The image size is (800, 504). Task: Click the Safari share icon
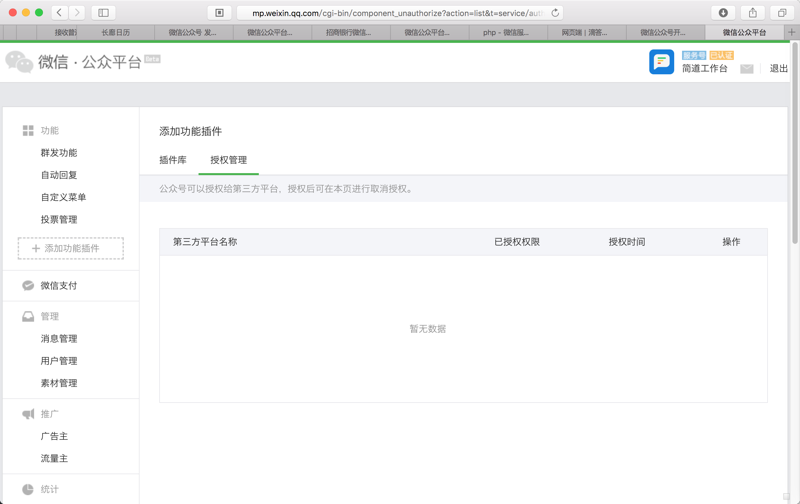coord(753,13)
